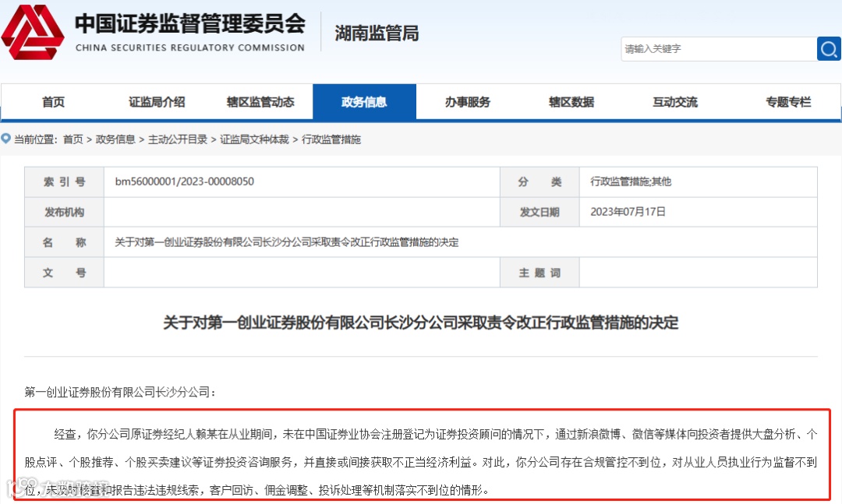Click the 主题词 label cell
The width and height of the screenshot is (842, 504).
pos(540,273)
